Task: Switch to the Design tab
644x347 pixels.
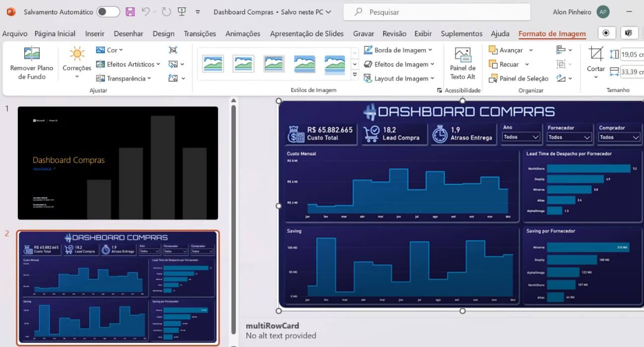Action: coord(163,34)
